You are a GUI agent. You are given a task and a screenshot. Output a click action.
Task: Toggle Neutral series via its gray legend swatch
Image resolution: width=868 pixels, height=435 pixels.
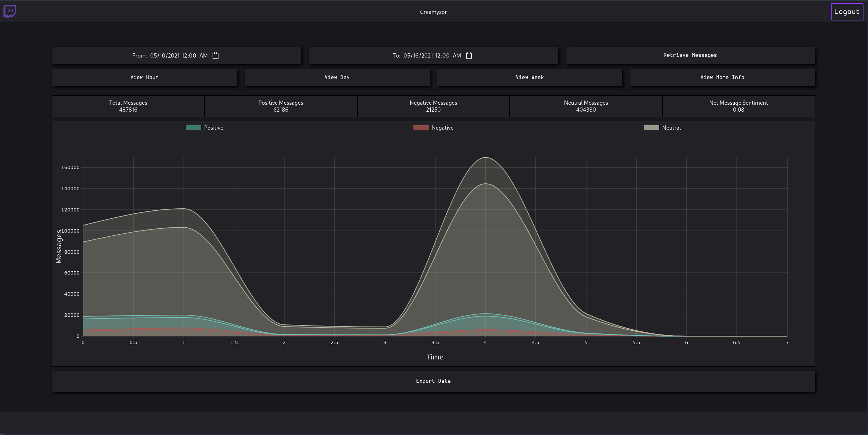651,128
